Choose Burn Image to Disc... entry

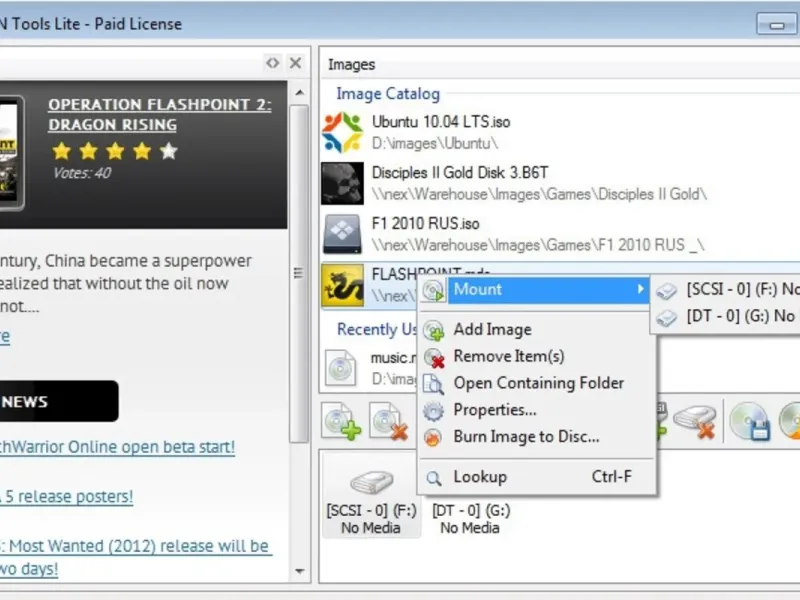[536, 437]
